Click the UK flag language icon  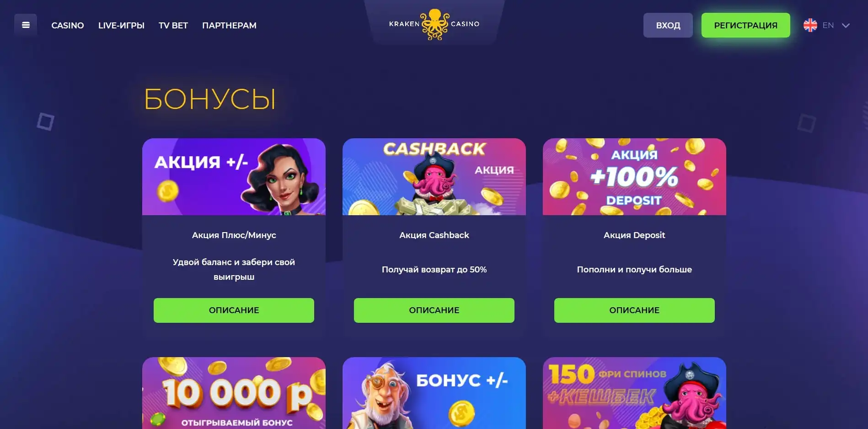point(810,25)
